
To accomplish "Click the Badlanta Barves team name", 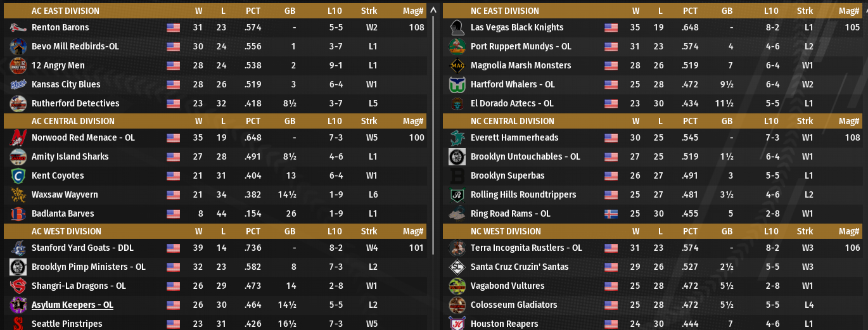I will (x=63, y=214).
